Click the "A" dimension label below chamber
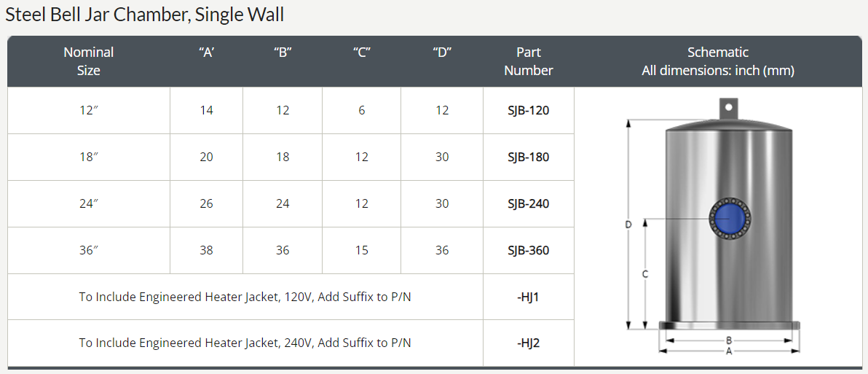The image size is (868, 374). point(729,351)
